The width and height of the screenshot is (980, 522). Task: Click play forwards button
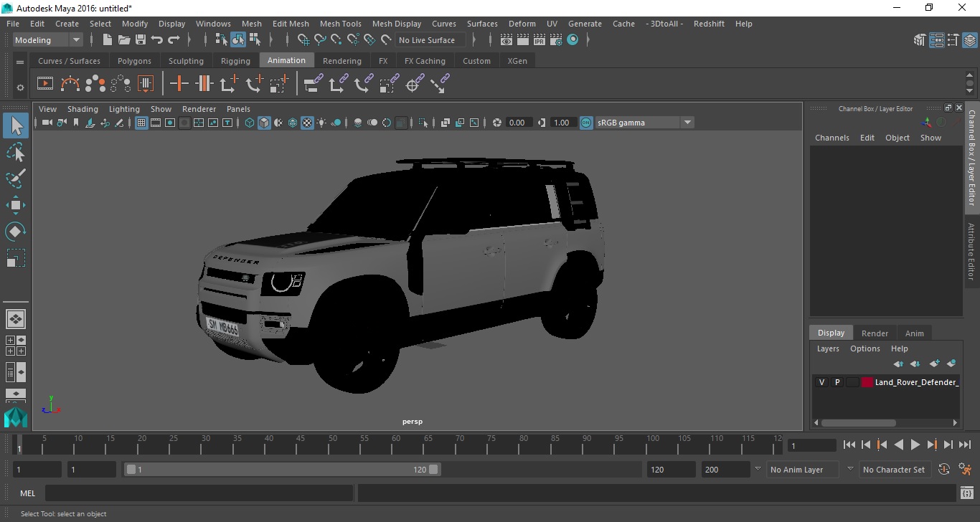tap(915, 445)
